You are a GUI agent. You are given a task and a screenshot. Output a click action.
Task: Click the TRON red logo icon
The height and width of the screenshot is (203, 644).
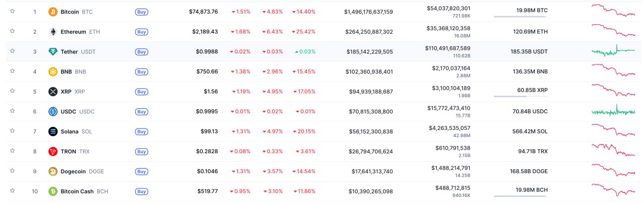[53, 152]
